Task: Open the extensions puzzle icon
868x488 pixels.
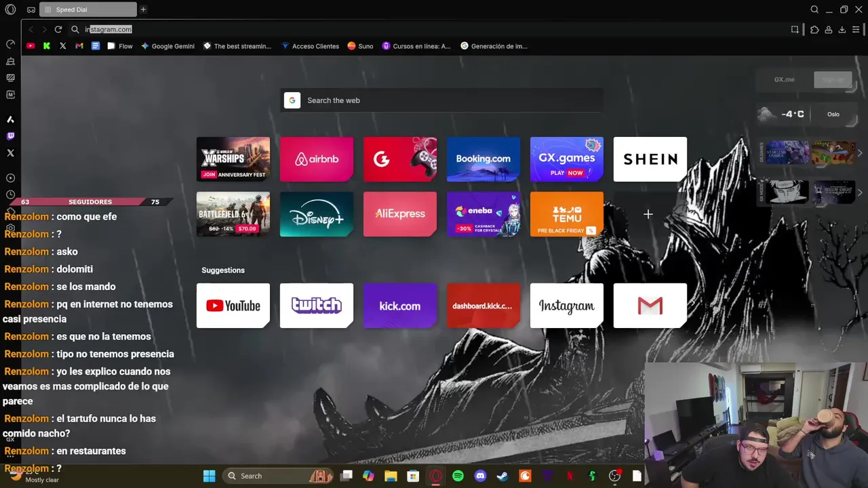Action: coord(814,29)
